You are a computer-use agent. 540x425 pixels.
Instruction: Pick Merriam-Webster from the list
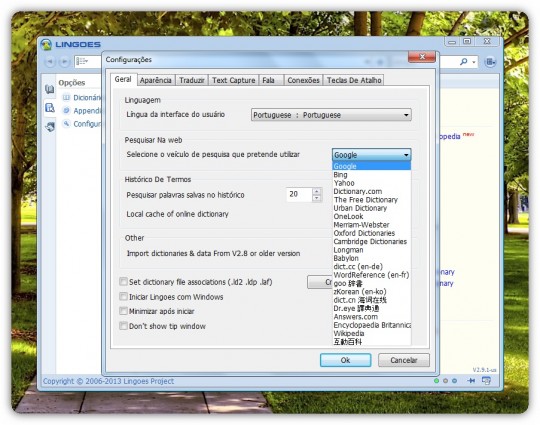(372, 225)
